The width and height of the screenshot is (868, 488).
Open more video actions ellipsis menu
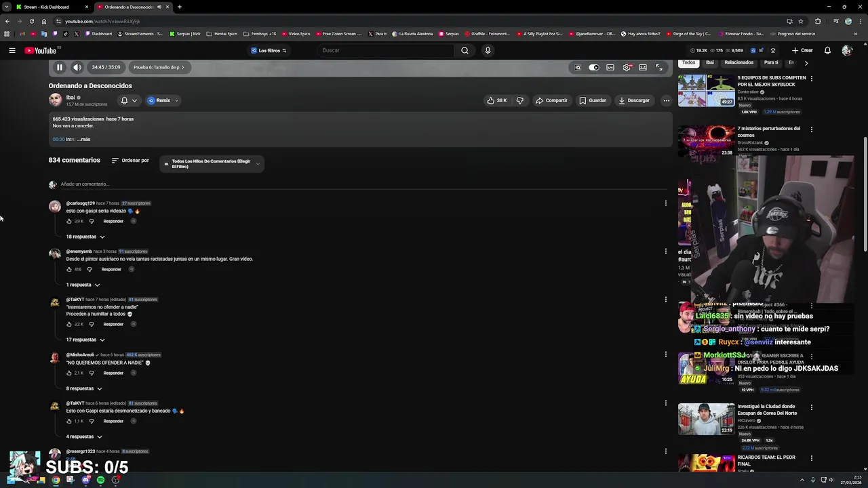[x=666, y=100]
